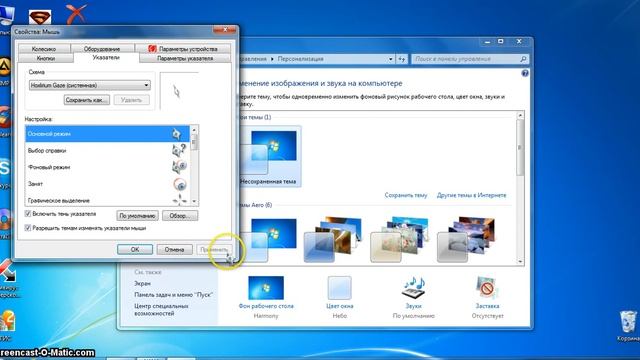Open the Оборудование tab
Viewport: 640px width, 360px height.
[x=102, y=49]
